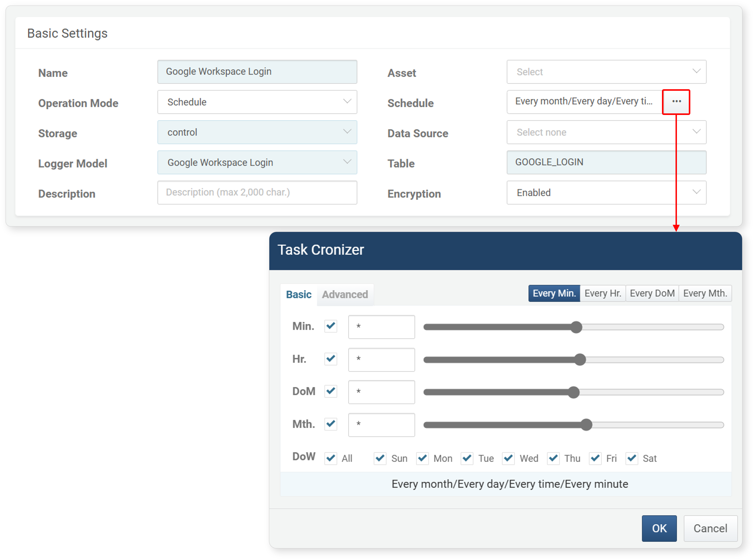Toggle the DoW All checkbox
Screen dimensions: 754x560
331,458
